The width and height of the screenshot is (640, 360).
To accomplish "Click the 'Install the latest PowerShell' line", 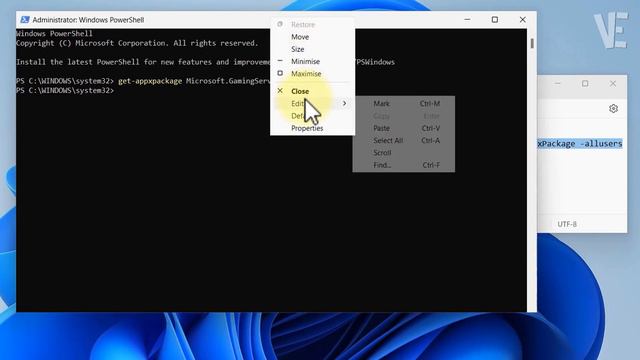I will [x=143, y=62].
